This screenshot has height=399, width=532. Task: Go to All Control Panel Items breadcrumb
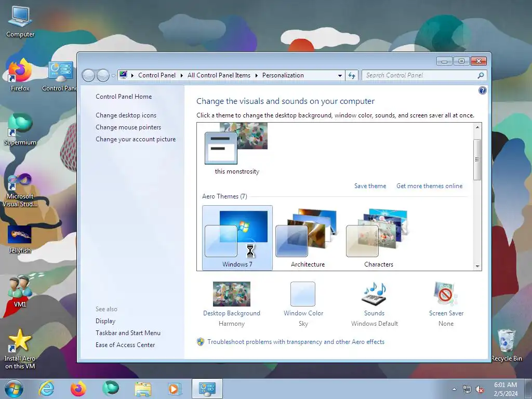pyautogui.click(x=219, y=75)
